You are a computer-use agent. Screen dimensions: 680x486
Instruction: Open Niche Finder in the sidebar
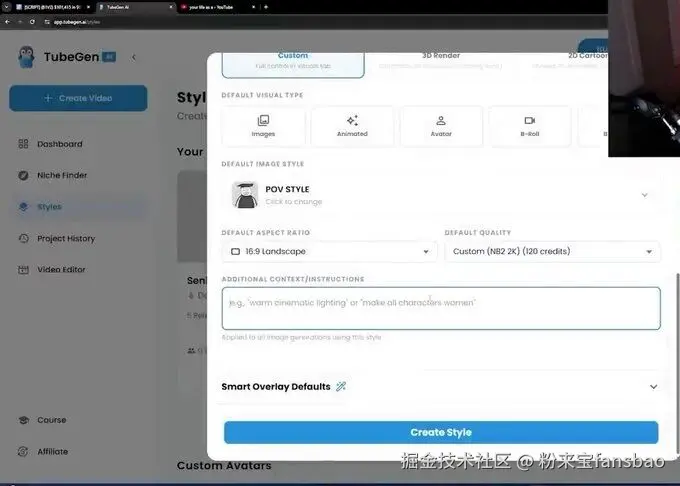(x=78, y=175)
